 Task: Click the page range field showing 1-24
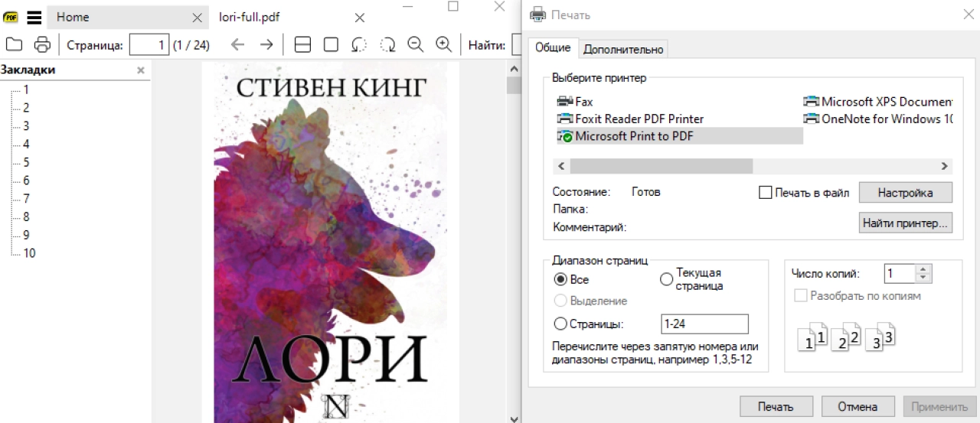[704, 324]
